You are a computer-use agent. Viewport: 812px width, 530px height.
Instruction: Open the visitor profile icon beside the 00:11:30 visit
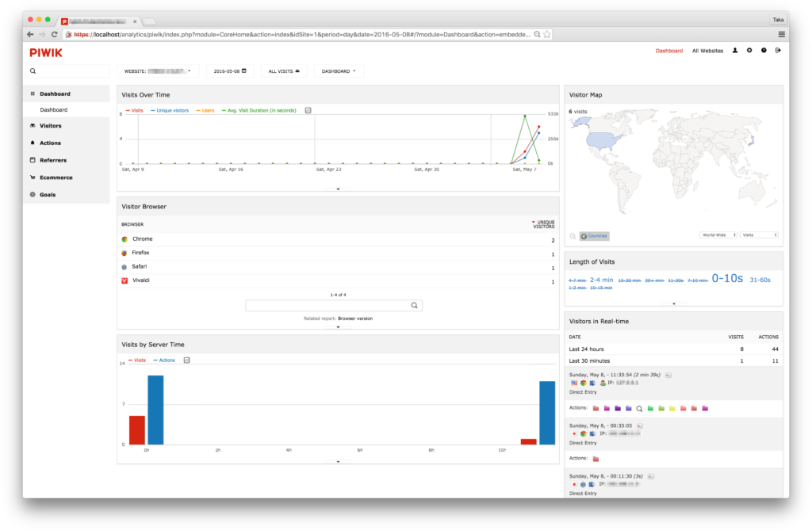pos(651,476)
